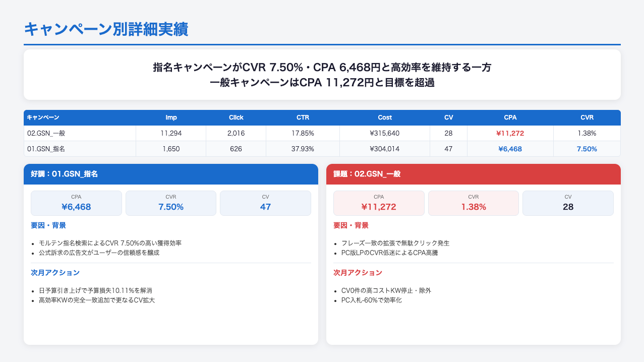Click the red ¥11,272 CPA table cell
This screenshot has width=644, height=362.
pos(510,133)
